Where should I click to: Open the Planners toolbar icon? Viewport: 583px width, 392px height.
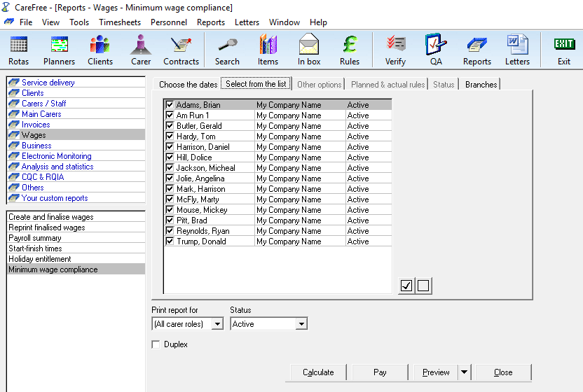tap(59, 49)
